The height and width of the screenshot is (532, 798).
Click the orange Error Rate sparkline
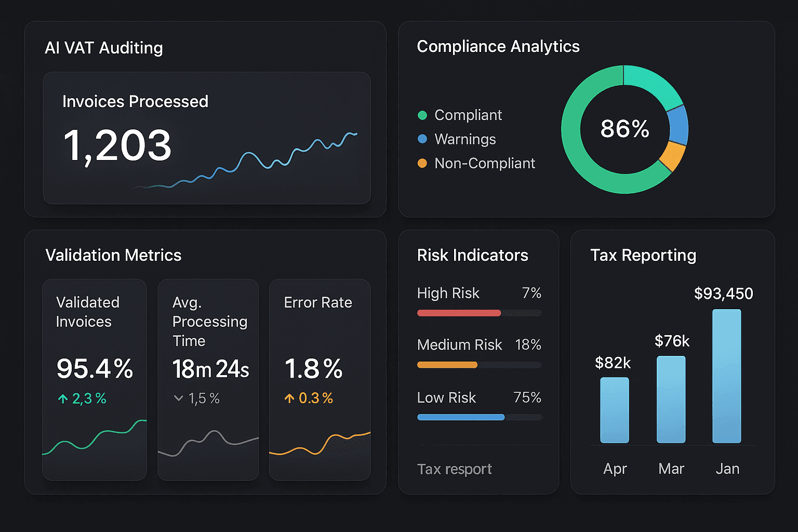coord(320,444)
